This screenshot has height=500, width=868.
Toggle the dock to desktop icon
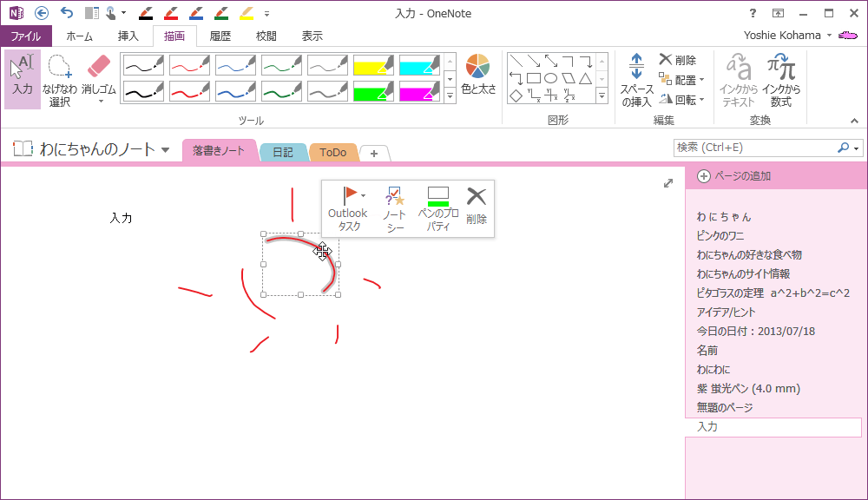[x=91, y=13]
